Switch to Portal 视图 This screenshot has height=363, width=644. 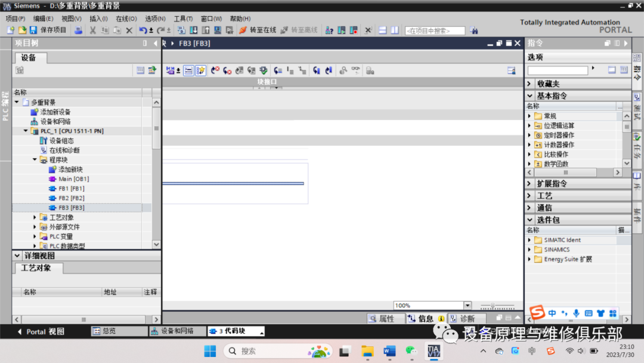coord(41,331)
